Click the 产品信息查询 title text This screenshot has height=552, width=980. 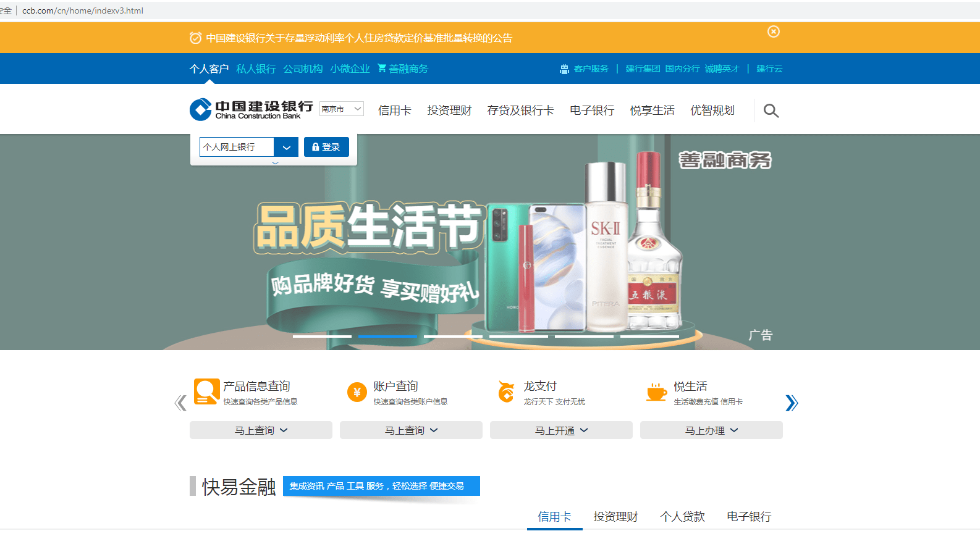[256, 387]
